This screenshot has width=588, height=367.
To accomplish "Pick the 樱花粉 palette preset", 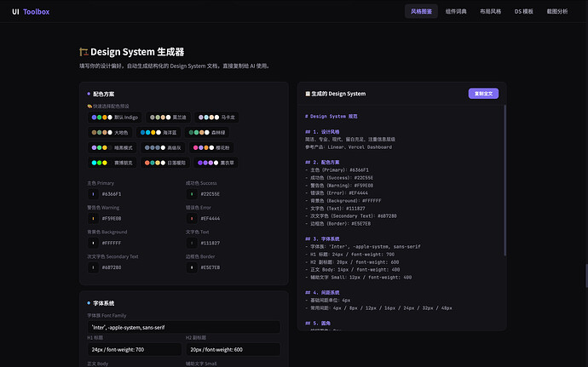I will [211, 147].
